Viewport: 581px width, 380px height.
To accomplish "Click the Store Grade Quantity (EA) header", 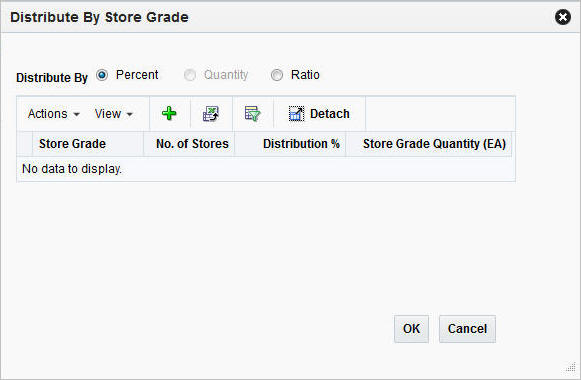I will (x=429, y=144).
